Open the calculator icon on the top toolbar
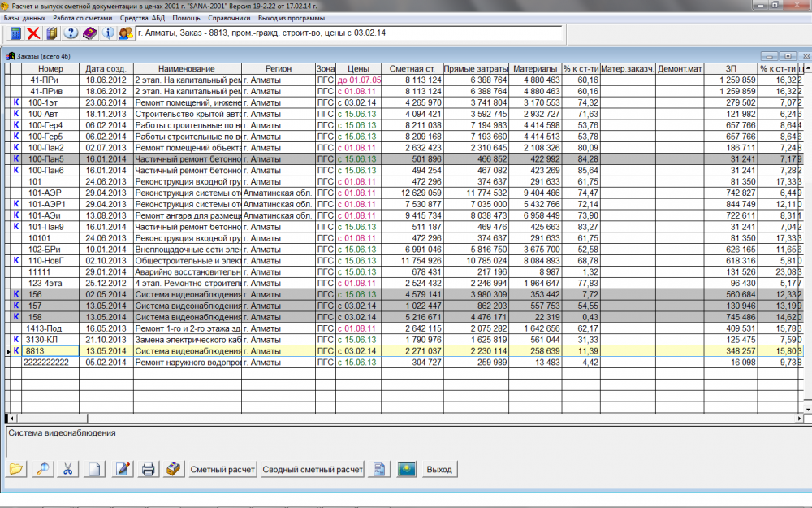812x508 pixels. pyautogui.click(x=16, y=33)
